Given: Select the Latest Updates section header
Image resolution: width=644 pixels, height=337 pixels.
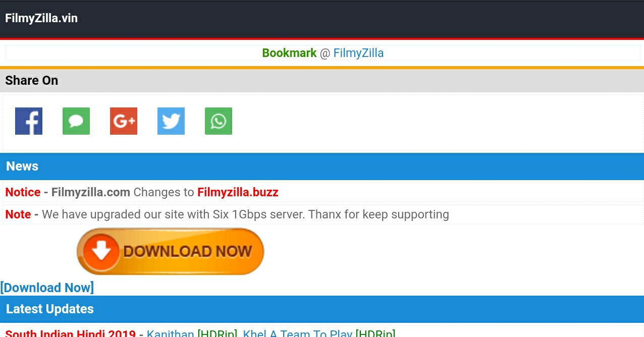Looking at the screenshot, I should coord(322,309).
